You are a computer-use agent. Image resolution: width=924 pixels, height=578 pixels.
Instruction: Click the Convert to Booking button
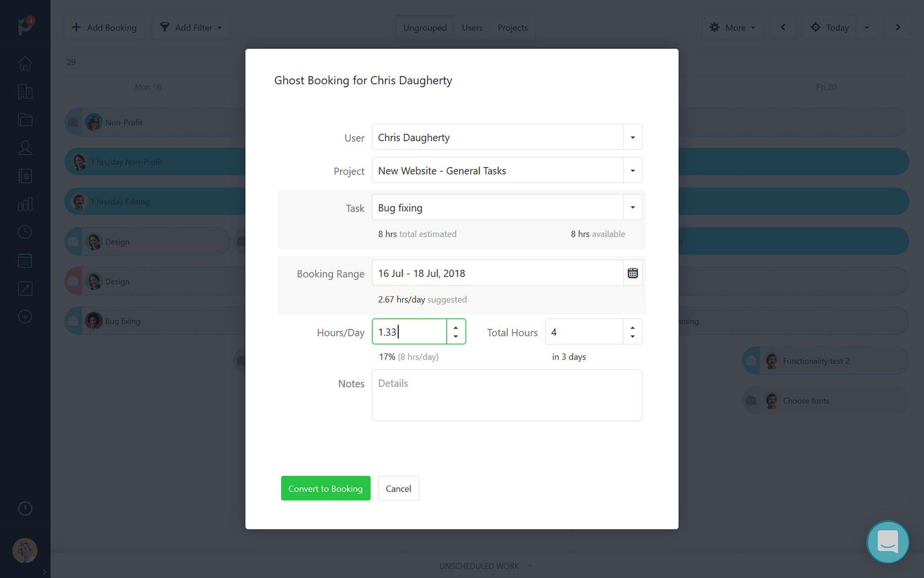pos(325,488)
